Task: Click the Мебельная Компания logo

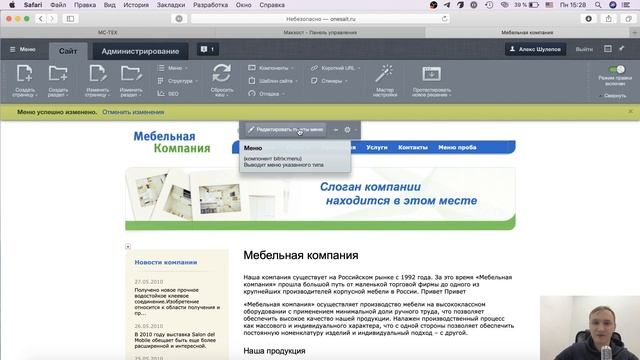Action: [172, 142]
